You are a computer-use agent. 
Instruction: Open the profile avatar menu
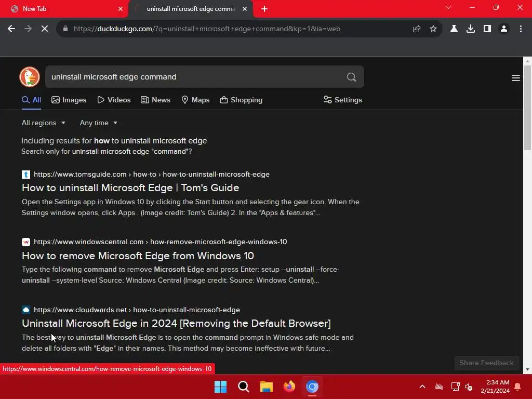coord(504,29)
